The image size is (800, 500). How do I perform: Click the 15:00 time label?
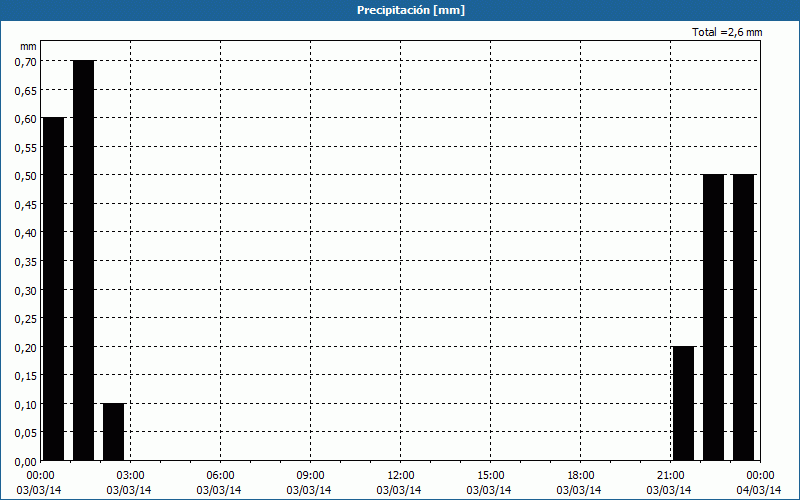[490, 476]
